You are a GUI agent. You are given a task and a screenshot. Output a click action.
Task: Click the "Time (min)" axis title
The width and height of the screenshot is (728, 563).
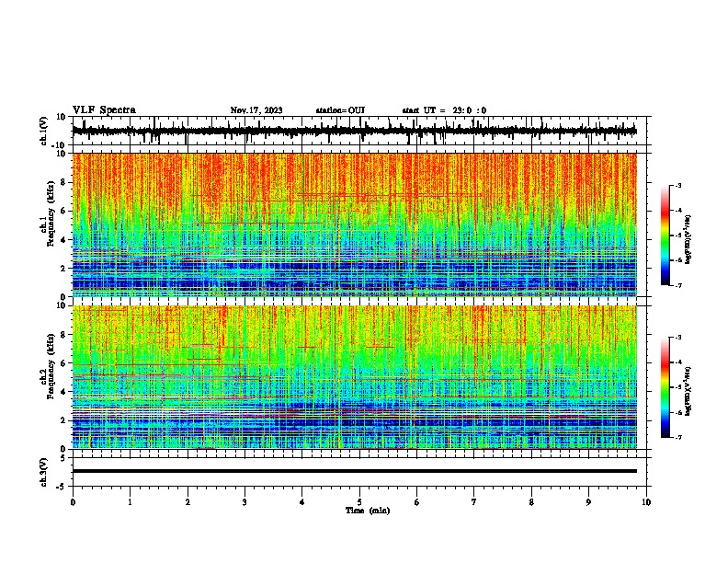click(x=368, y=511)
